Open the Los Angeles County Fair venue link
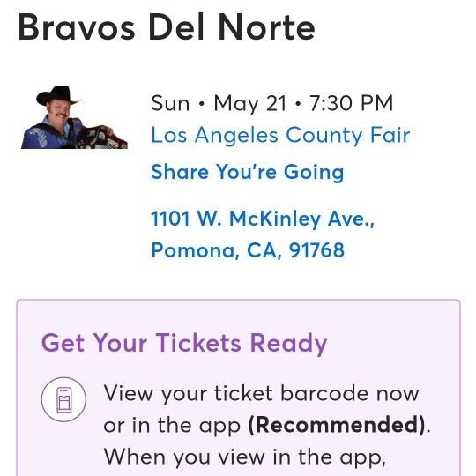 click(280, 136)
